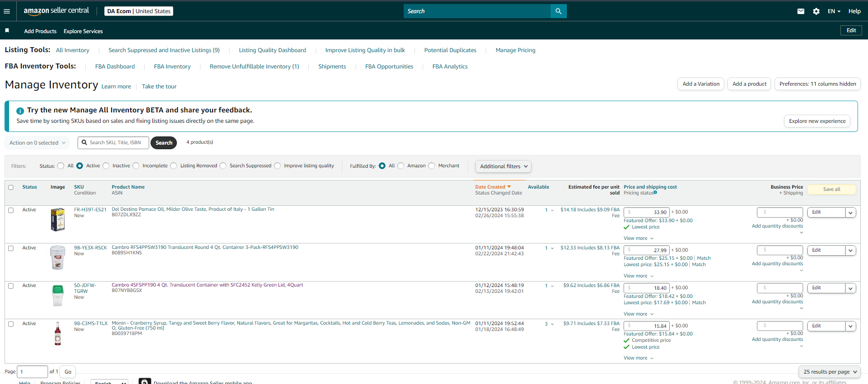The width and height of the screenshot is (868, 384).
Task: Open the FBA Dashboard tool
Action: point(115,67)
